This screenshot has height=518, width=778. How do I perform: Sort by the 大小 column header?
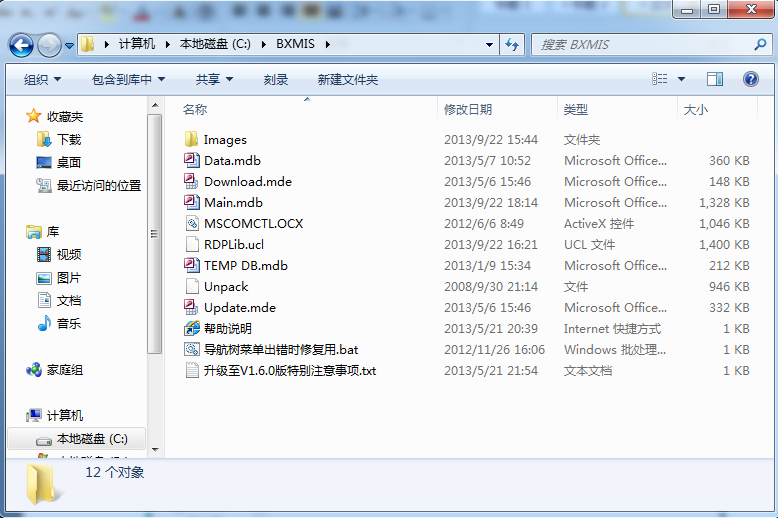click(717, 109)
